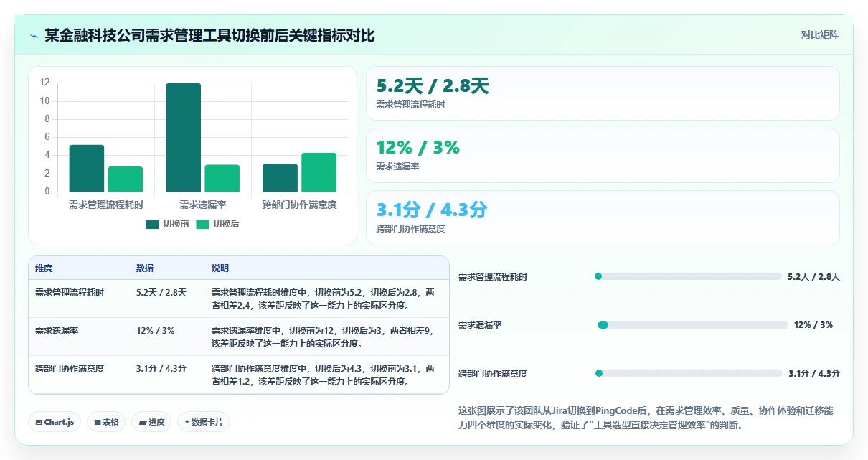Screen dimensions: 868x460
Task: Click the 3.1分 / 4.3分 metric card
Action: coord(603,217)
